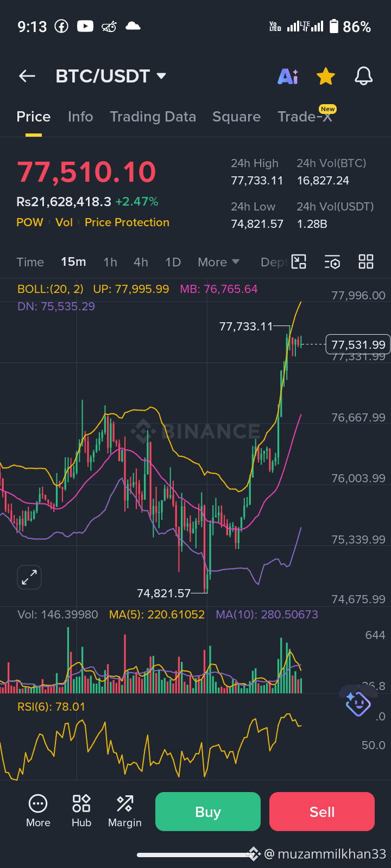The width and height of the screenshot is (391, 868).
Task: Go back using the left arrow
Action: coord(27,76)
